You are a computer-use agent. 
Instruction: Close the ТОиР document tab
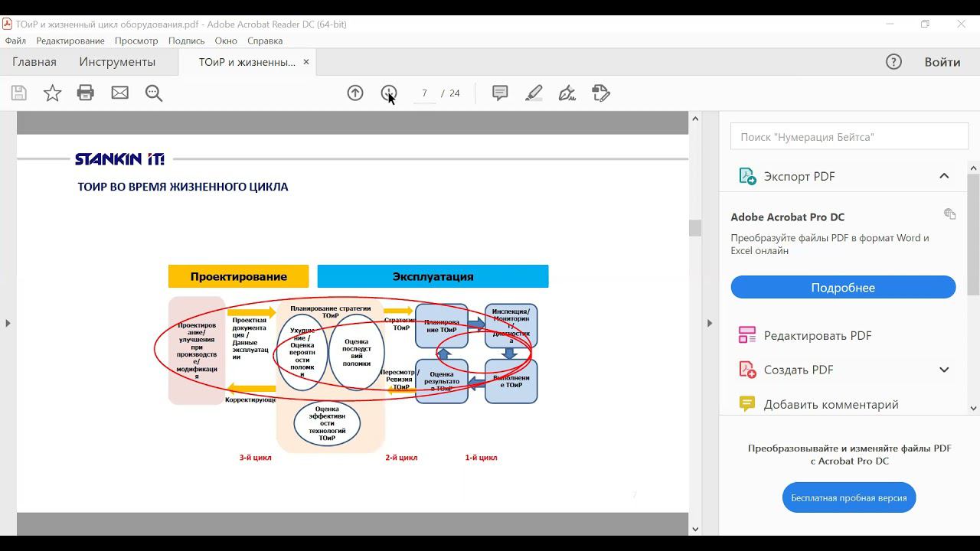coord(306,62)
